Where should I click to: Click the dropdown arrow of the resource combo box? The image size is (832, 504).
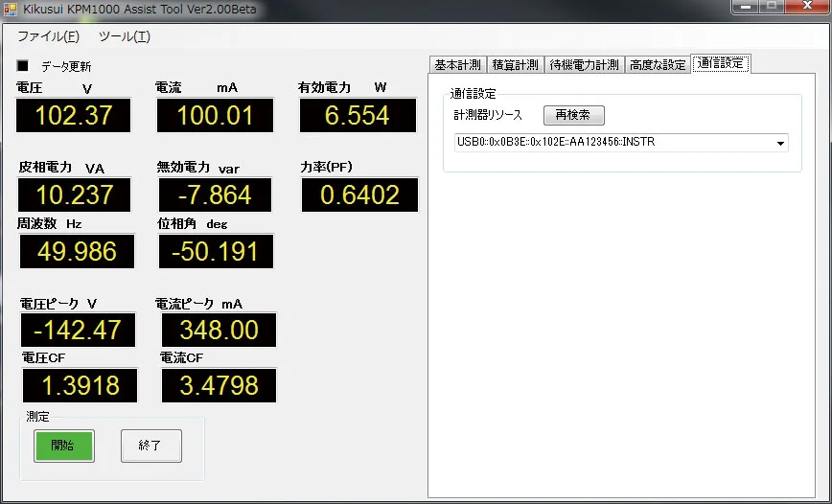coord(780,143)
